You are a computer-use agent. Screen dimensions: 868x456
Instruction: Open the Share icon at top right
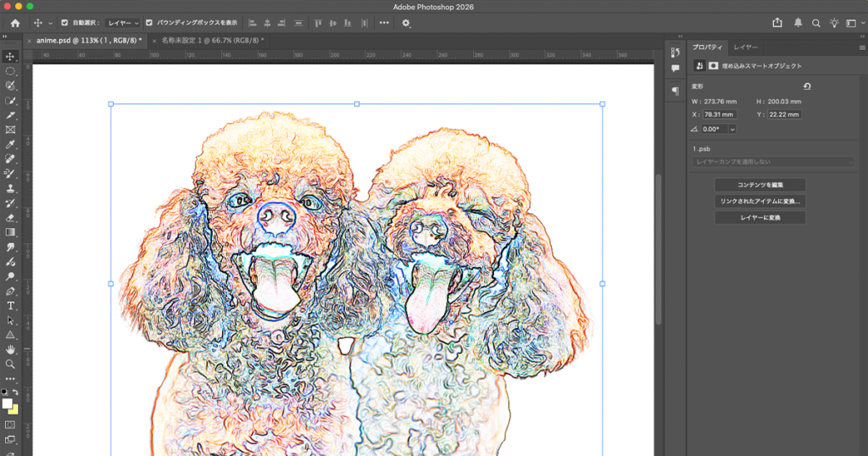777,23
